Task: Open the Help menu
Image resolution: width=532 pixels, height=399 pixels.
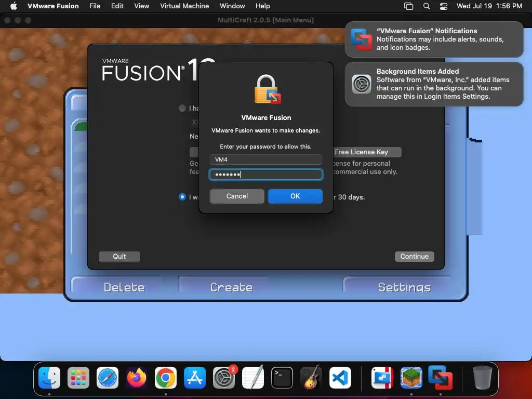Action: pos(262,6)
